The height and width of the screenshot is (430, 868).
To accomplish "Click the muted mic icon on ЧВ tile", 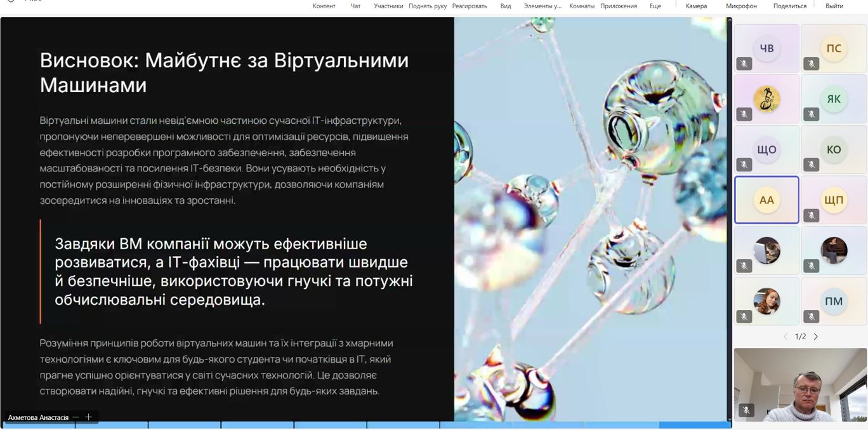I will (744, 64).
